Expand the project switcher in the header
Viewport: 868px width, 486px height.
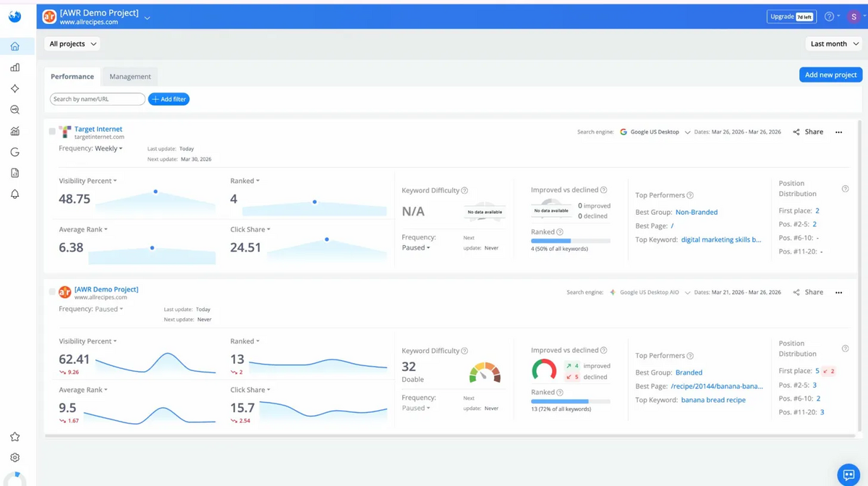148,17
